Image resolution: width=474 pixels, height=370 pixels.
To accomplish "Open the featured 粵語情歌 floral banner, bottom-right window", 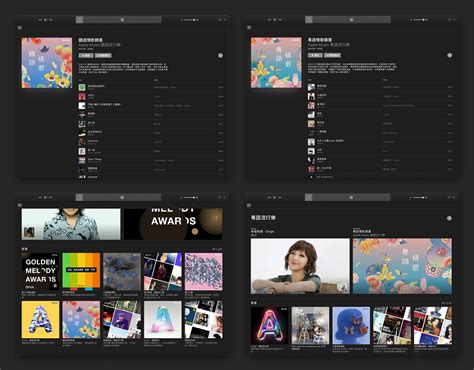I will pos(402,266).
